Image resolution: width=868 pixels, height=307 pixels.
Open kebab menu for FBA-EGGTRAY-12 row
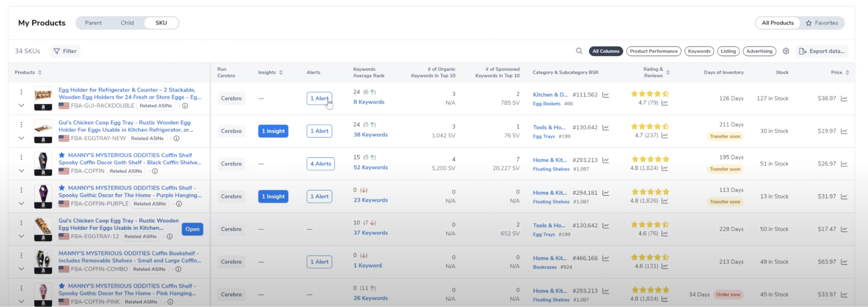click(21, 222)
